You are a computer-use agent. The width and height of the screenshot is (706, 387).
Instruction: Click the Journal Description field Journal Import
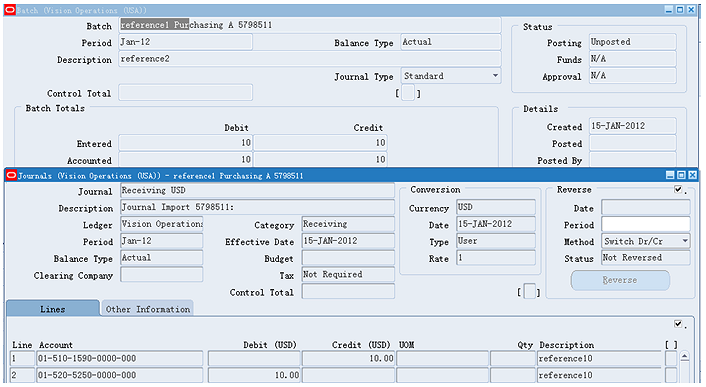click(x=258, y=207)
